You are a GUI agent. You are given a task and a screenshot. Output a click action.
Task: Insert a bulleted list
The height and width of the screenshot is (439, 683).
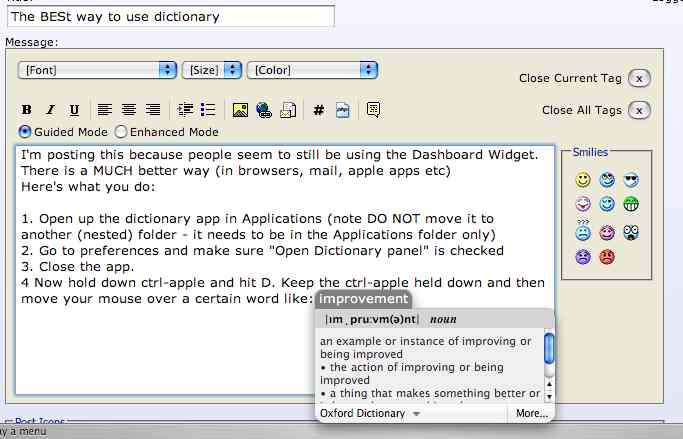tap(208, 110)
